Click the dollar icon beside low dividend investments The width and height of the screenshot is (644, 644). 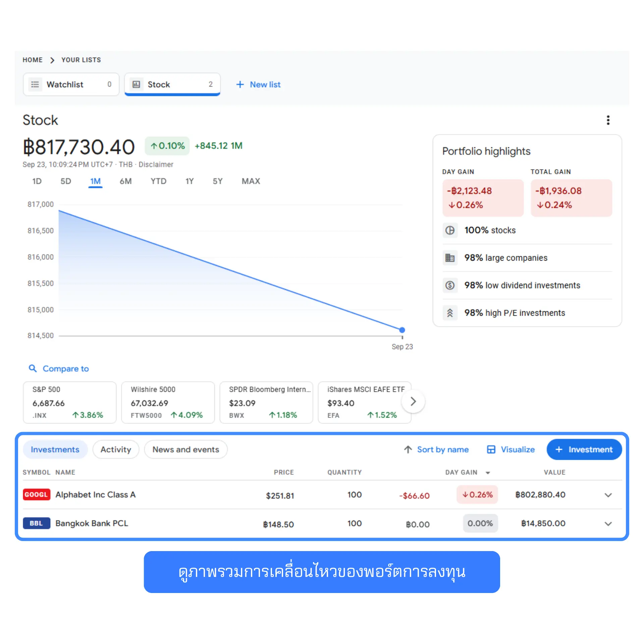pyautogui.click(x=450, y=285)
